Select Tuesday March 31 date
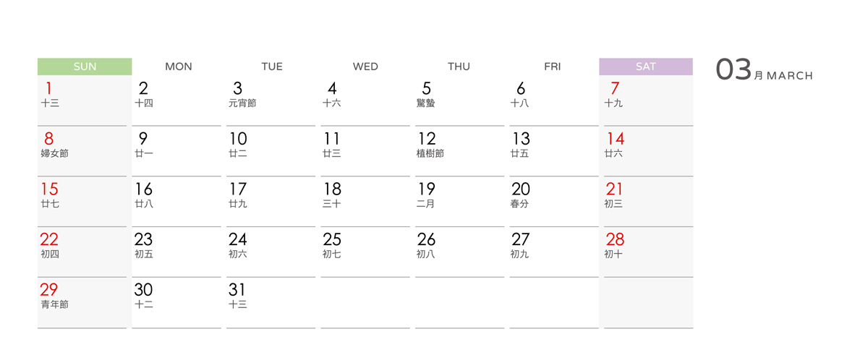This screenshot has height=355, width=868. click(x=271, y=303)
